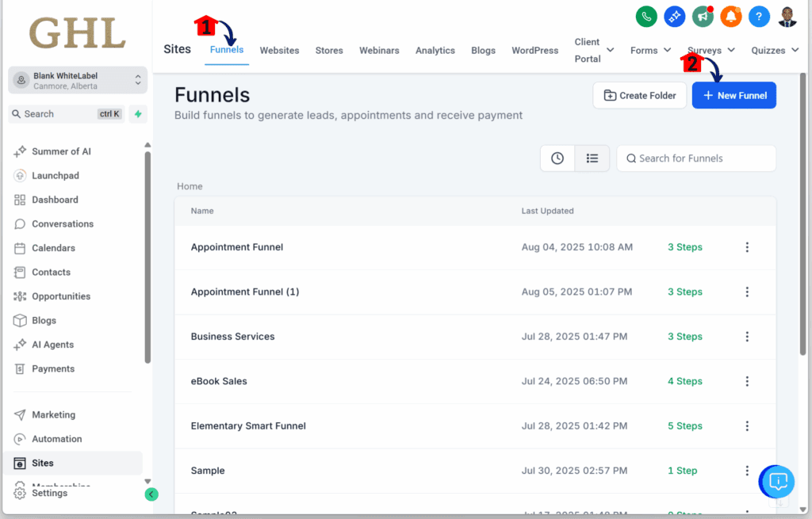The image size is (812, 519).
Task: Open Payments in sidebar
Action: tap(53, 369)
